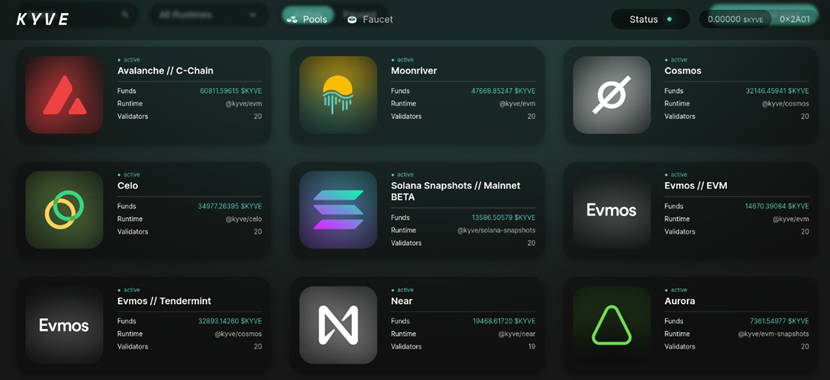This screenshot has height=380, width=830.
Task: Click the Evmos // EVM logo tile
Action: click(x=611, y=210)
